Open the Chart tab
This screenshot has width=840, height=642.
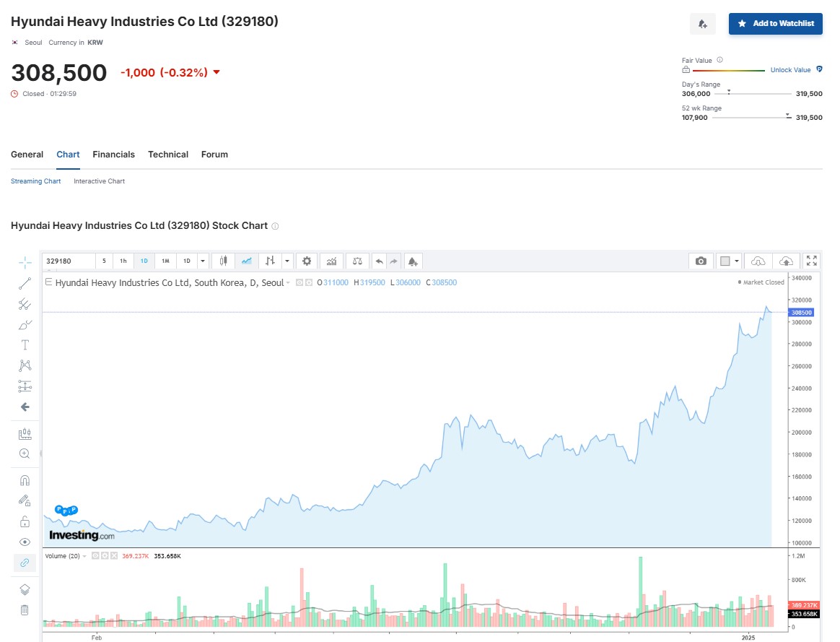(68, 155)
